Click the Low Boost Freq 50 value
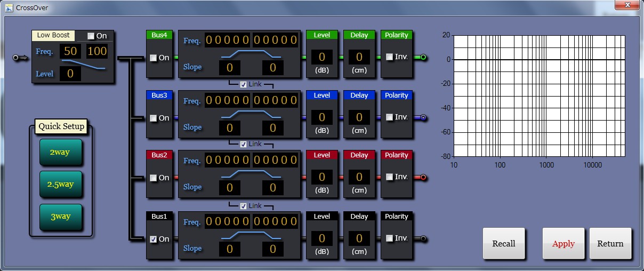The width and height of the screenshot is (644, 271). pos(70,52)
